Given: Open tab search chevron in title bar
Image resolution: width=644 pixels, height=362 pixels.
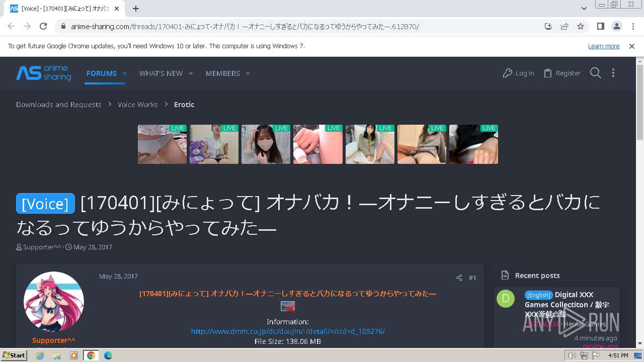Looking at the screenshot, I should [x=584, y=9].
